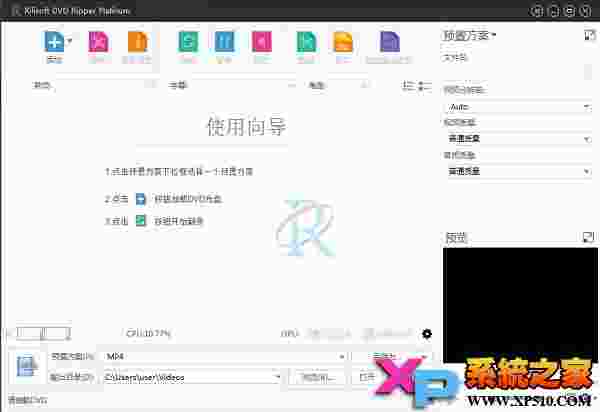600x412 pixels.
Task: Click the second round title bar button
Action: [x=553, y=11]
